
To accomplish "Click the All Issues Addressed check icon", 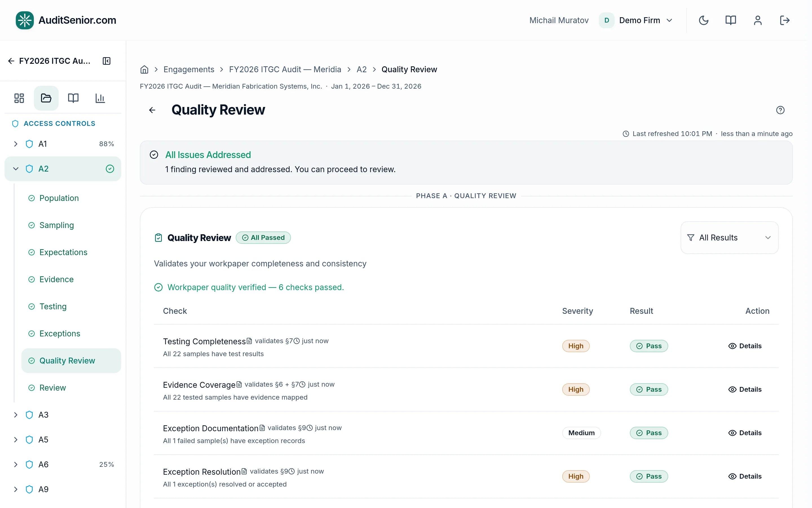I will pos(154,155).
